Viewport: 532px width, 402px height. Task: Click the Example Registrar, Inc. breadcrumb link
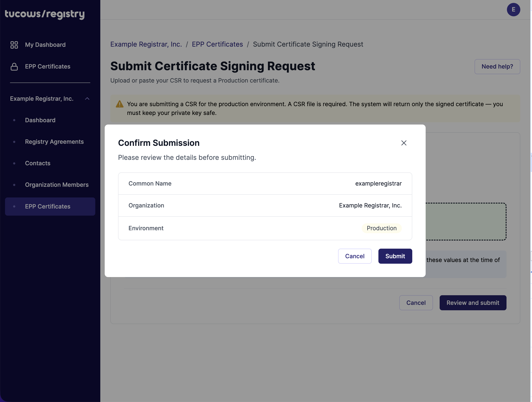point(146,44)
